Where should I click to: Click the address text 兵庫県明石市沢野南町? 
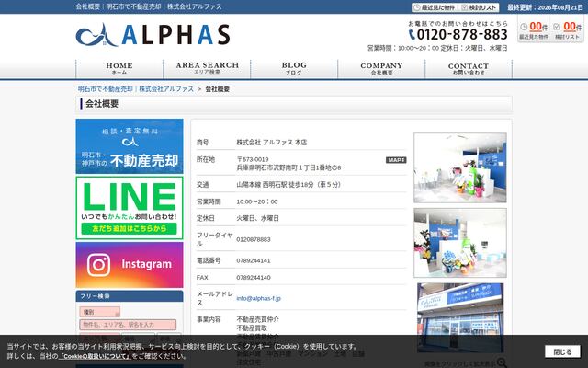(288, 167)
